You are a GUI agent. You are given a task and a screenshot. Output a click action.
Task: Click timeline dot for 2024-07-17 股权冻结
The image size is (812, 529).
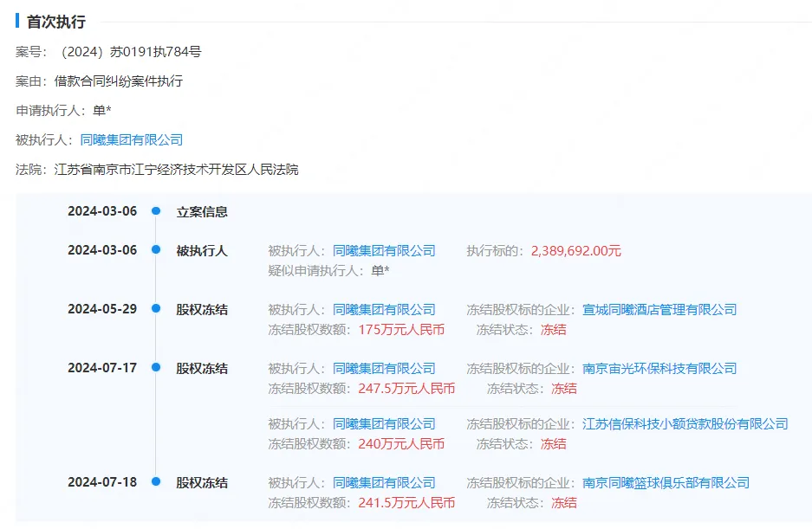point(156,367)
